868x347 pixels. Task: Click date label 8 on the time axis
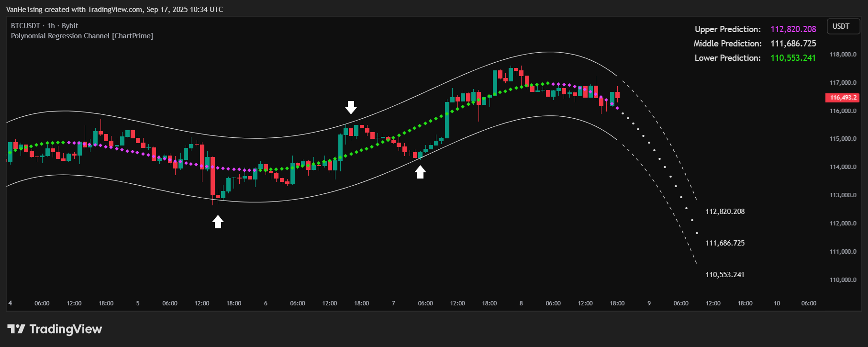pyautogui.click(x=521, y=303)
